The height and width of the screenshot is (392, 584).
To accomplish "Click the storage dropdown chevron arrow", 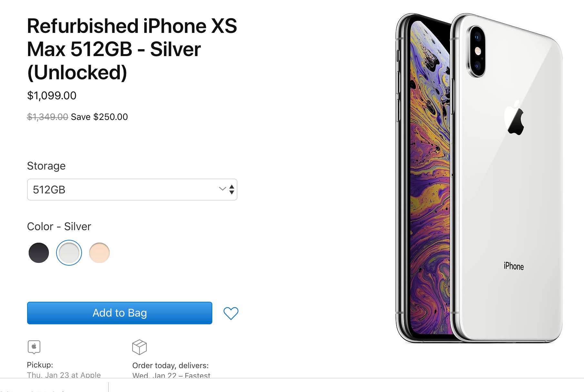I will click(x=222, y=189).
